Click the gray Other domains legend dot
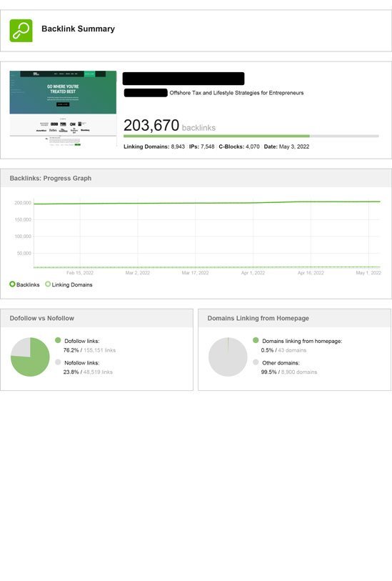Viewport: 392px width, 581px height. coord(256,362)
